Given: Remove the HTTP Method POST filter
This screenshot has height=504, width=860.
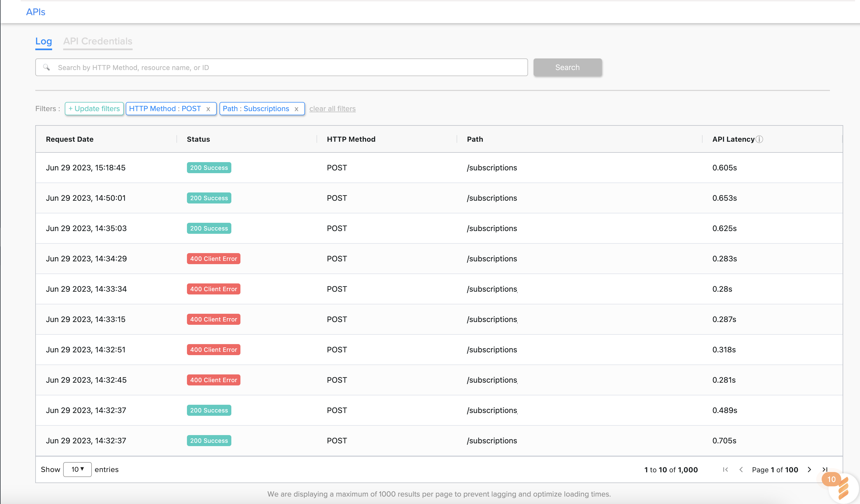Looking at the screenshot, I should (x=208, y=109).
